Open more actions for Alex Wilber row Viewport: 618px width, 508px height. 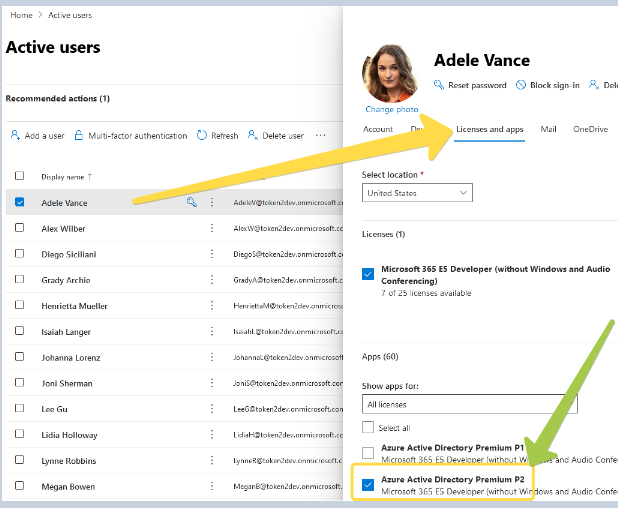pos(212,228)
